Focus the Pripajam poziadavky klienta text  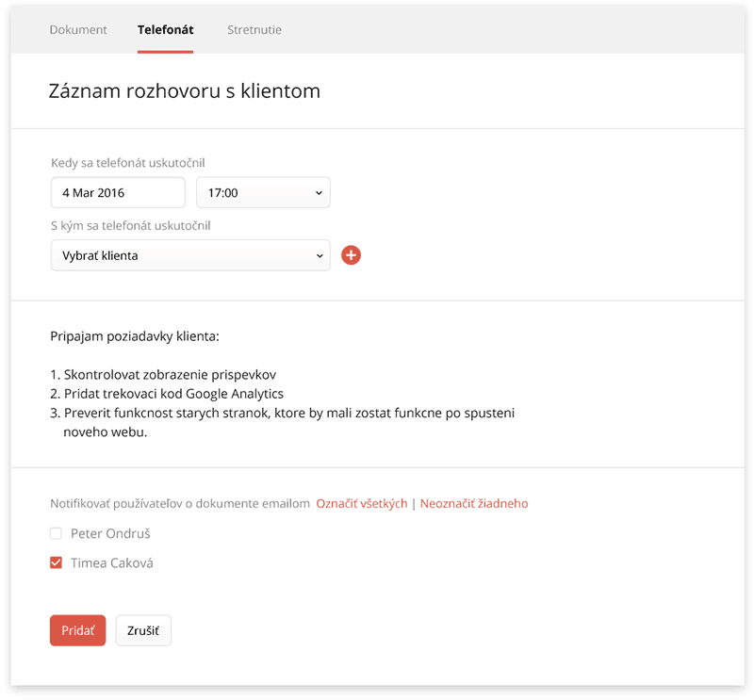[135, 336]
